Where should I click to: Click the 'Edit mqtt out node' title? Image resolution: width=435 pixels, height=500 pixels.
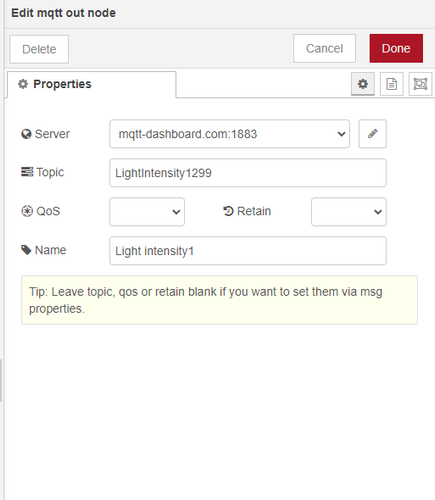63,13
